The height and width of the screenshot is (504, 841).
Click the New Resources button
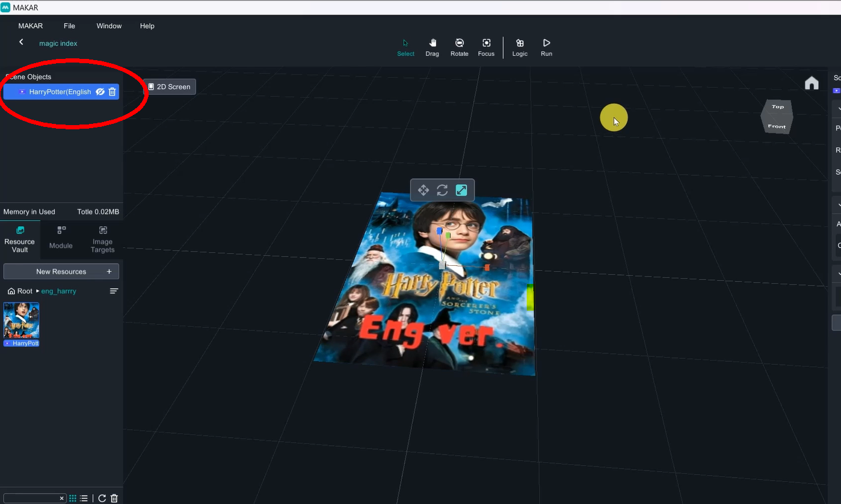click(x=61, y=271)
